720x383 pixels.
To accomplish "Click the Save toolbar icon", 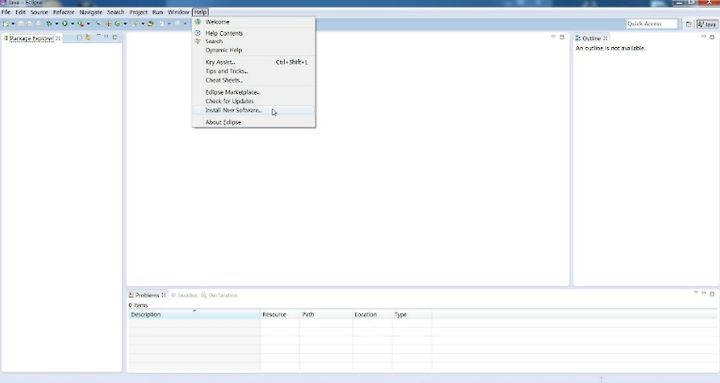I will point(21,23).
